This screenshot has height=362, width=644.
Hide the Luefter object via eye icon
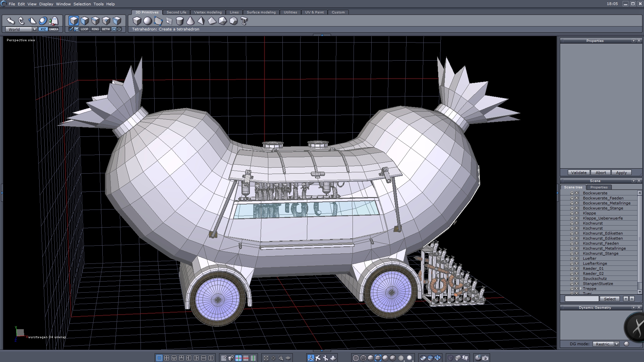[x=577, y=258]
